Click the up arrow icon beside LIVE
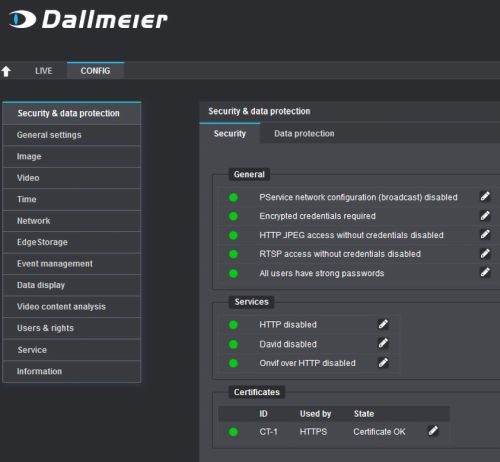The image size is (500, 462). (6, 71)
